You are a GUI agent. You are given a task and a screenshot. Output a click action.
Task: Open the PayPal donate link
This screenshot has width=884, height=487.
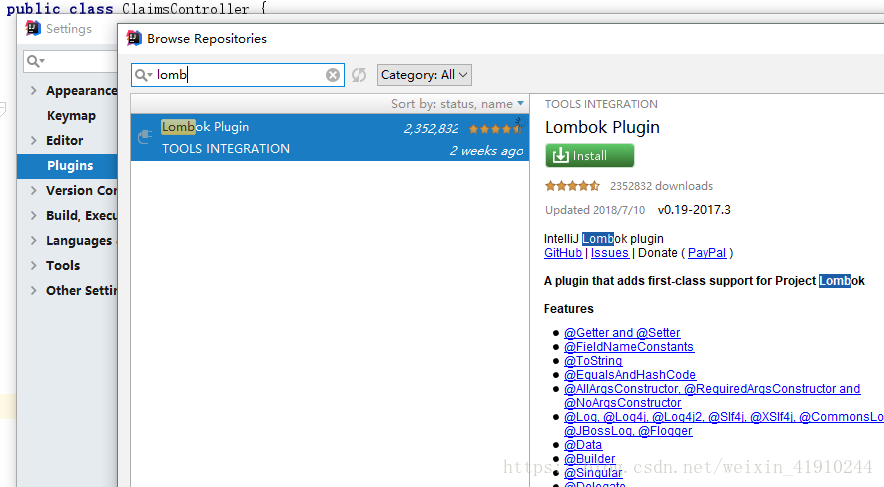coord(707,253)
